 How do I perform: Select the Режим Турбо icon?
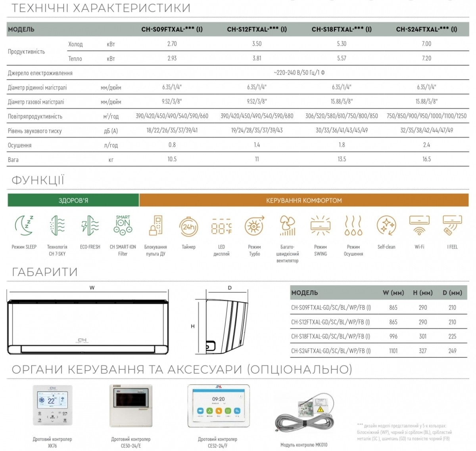pyautogui.click(x=254, y=226)
